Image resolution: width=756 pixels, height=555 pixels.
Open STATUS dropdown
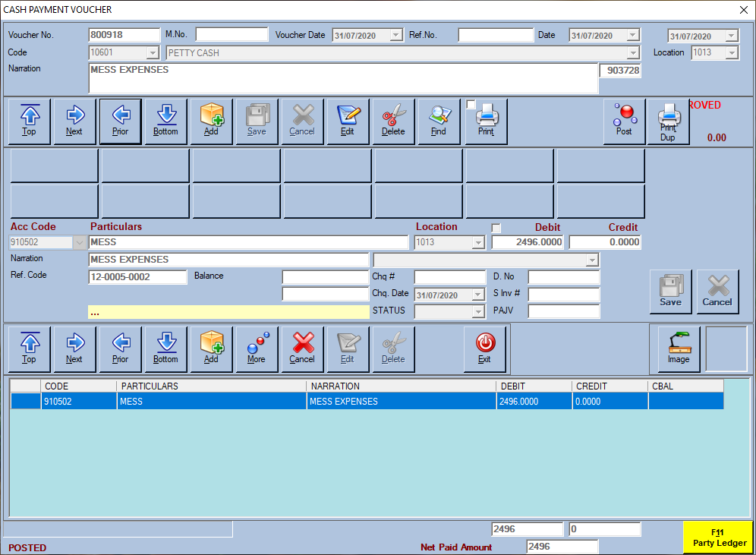(477, 311)
